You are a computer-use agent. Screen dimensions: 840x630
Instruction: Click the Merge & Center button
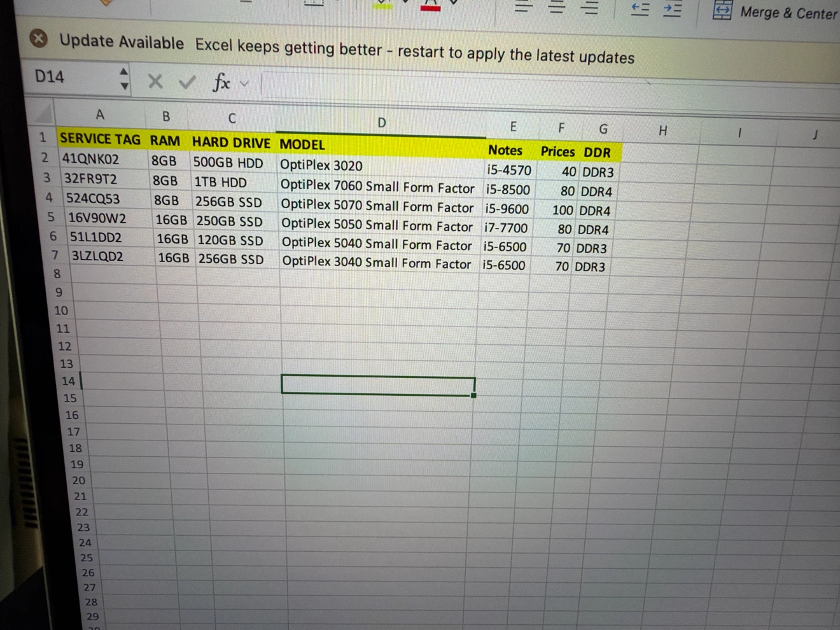click(774, 11)
